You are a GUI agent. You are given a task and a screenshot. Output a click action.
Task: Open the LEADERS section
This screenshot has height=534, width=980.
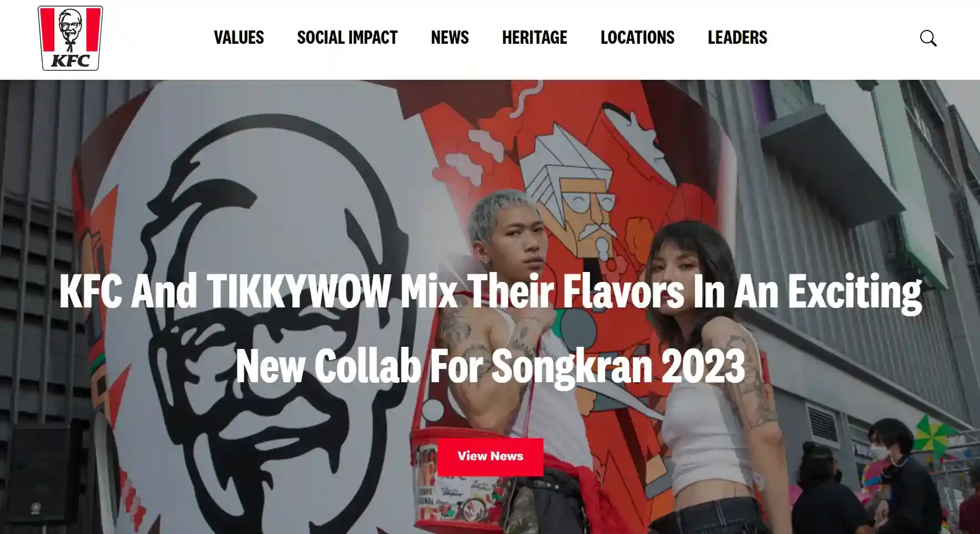[x=737, y=38]
